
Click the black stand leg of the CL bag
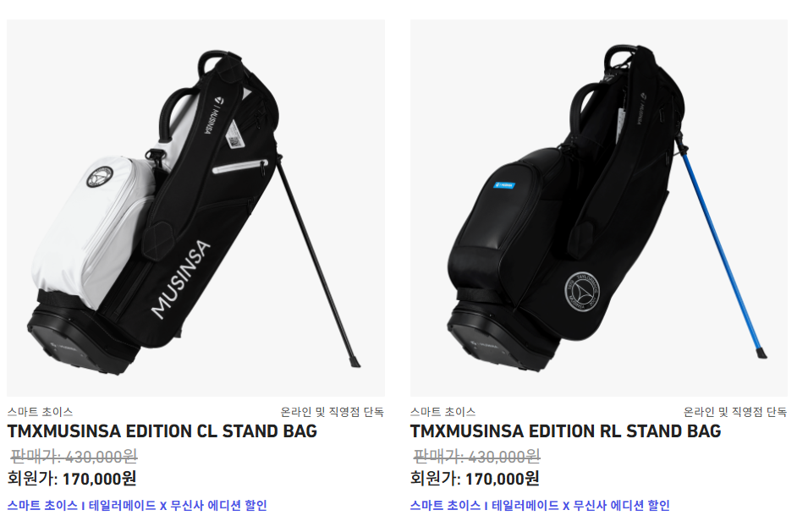pos(317,260)
